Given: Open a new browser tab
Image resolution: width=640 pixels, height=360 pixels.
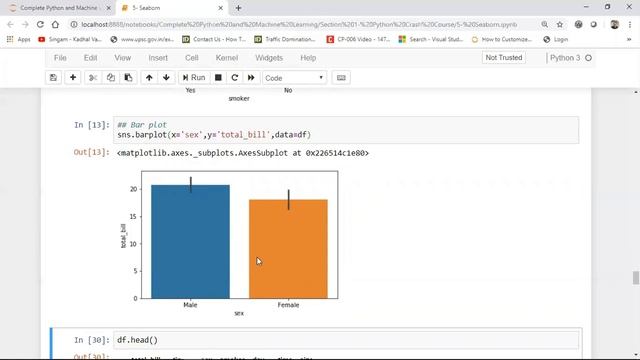Looking at the screenshot, I should click(x=238, y=8).
